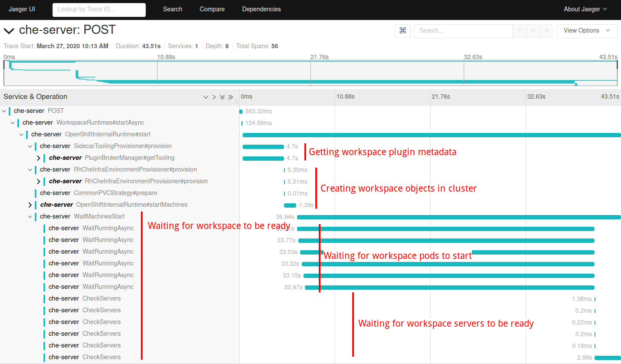Click the Jaeger UI home link

(x=22, y=9)
